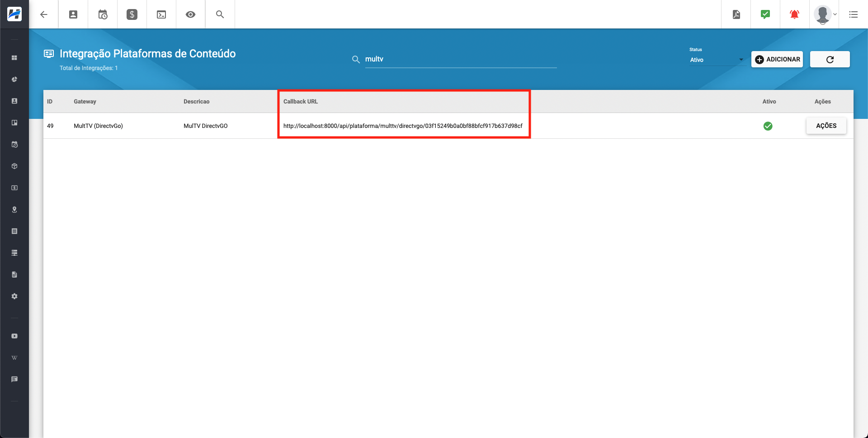Open the settings gear icon in sidebar

[14, 296]
